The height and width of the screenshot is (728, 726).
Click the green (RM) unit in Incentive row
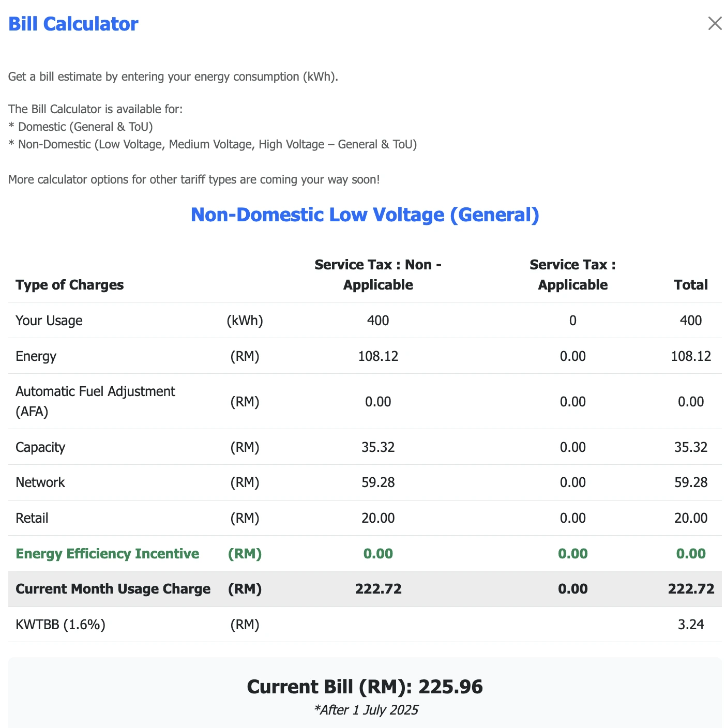click(245, 554)
